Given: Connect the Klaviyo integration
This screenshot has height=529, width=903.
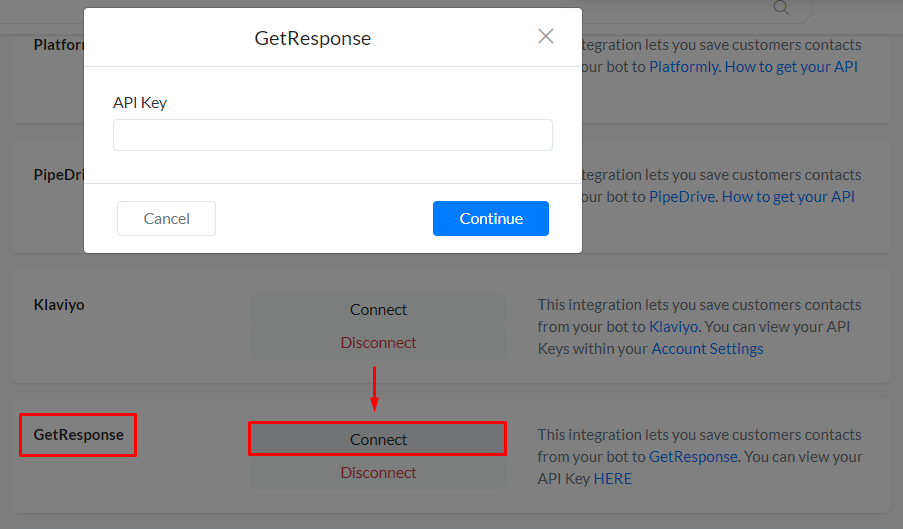Looking at the screenshot, I should point(378,310).
